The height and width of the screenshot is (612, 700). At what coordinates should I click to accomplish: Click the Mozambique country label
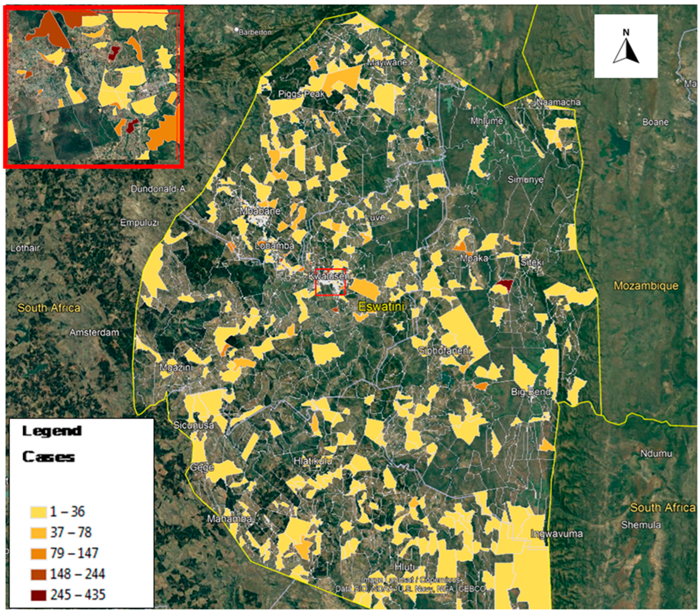pos(646,286)
